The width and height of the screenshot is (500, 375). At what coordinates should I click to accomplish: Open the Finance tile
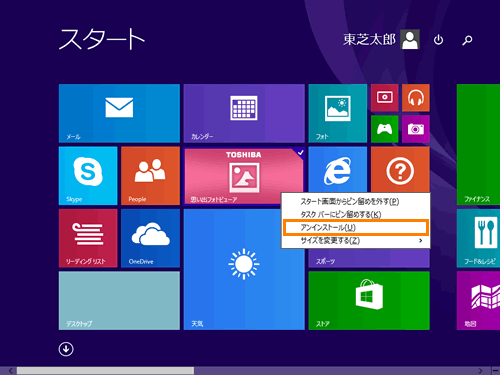pos(478,145)
